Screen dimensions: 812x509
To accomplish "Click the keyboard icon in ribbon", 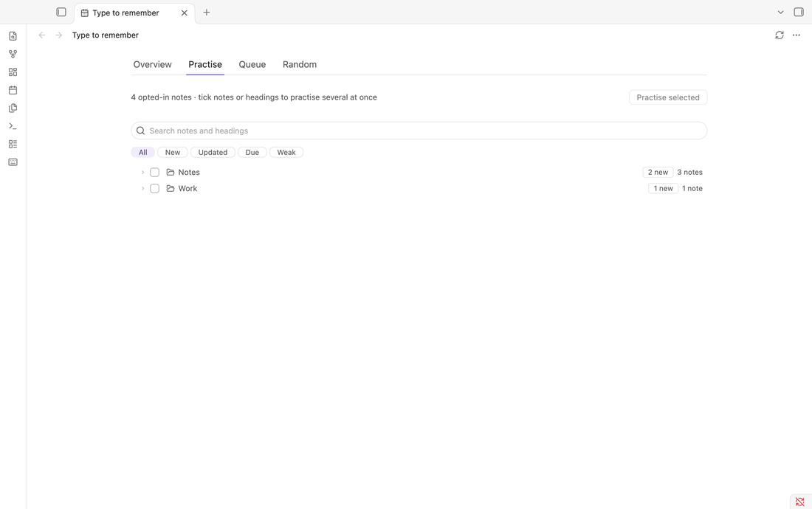I will 13,162.
